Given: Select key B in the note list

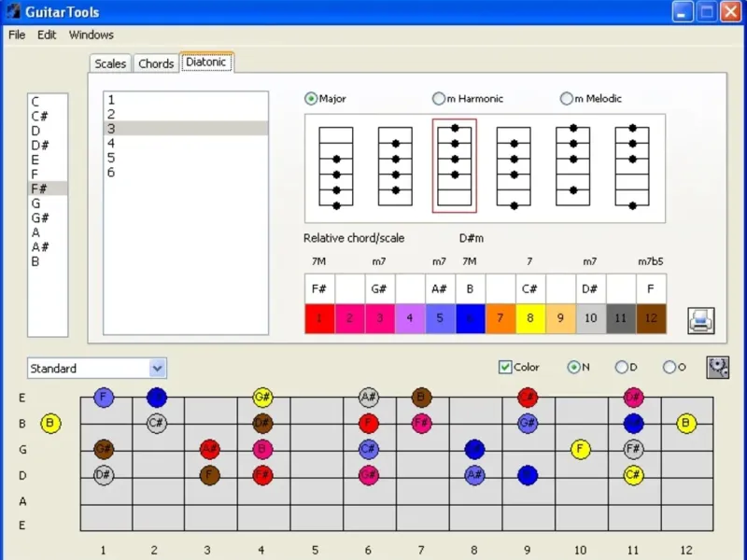Looking at the screenshot, I should pos(48,261).
